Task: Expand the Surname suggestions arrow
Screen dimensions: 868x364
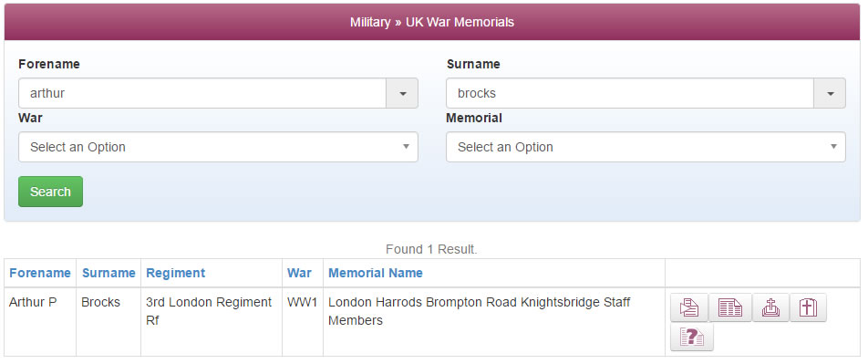Action: 830,93
